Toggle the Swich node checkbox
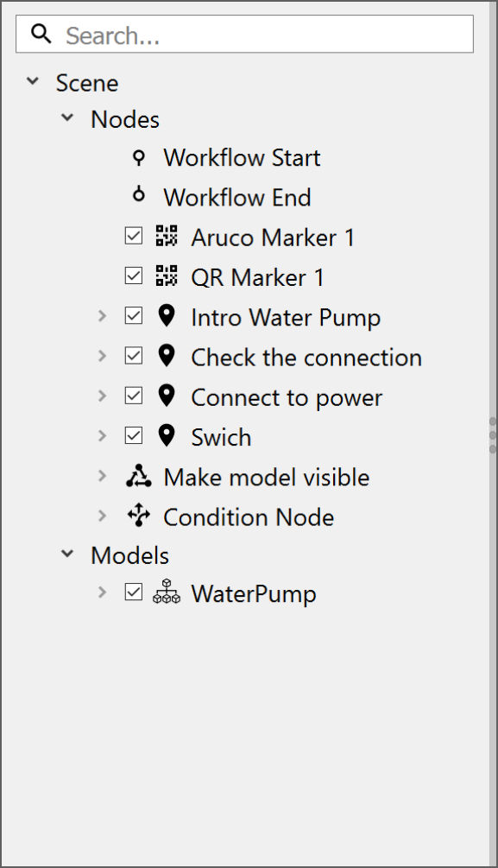498x868 pixels. (x=134, y=435)
